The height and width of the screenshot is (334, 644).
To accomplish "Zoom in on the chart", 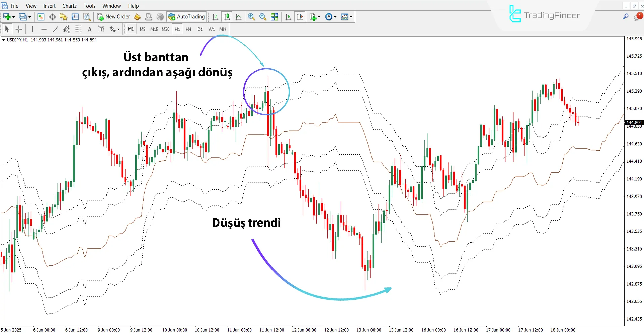I will click(x=251, y=17).
